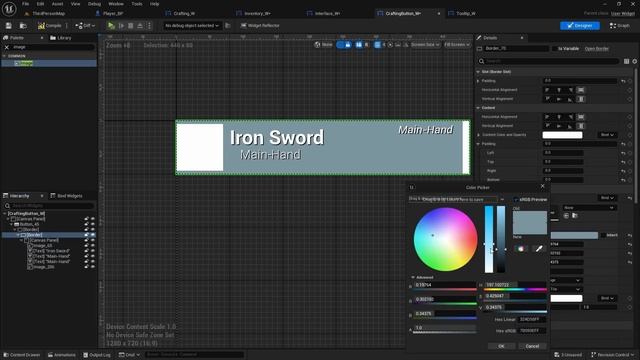Toggle lock icon for selected Border row
The image size is (640, 360).
click(x=87, y=235)
